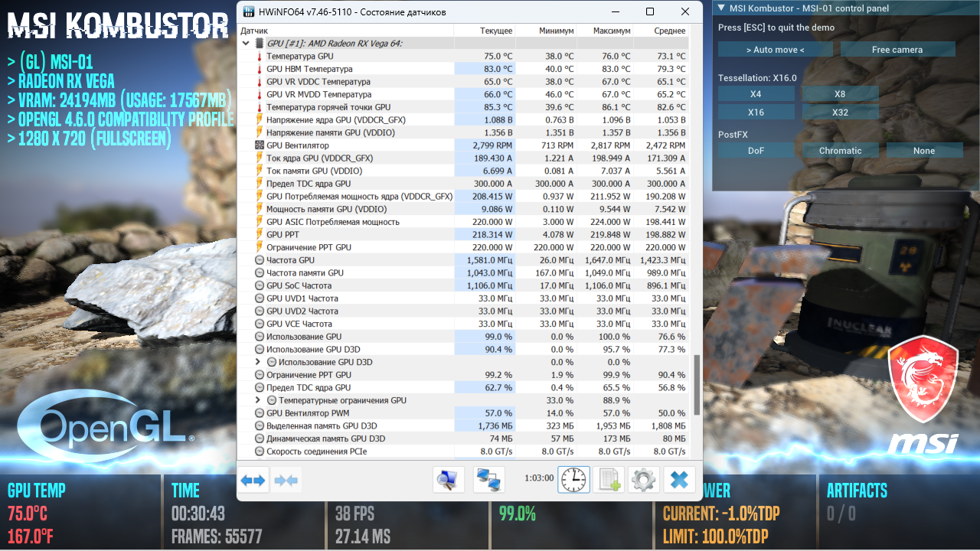This screenshot has height=551, width=980.
Task: Select the GPU VCE Частота row label
Action: (299, 324)
